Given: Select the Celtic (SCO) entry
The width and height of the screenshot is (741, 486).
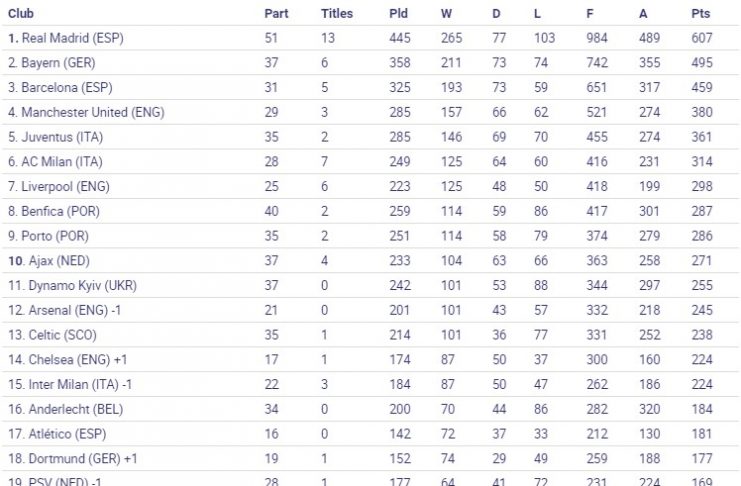Looking at the screenshot, I should 52,335.
